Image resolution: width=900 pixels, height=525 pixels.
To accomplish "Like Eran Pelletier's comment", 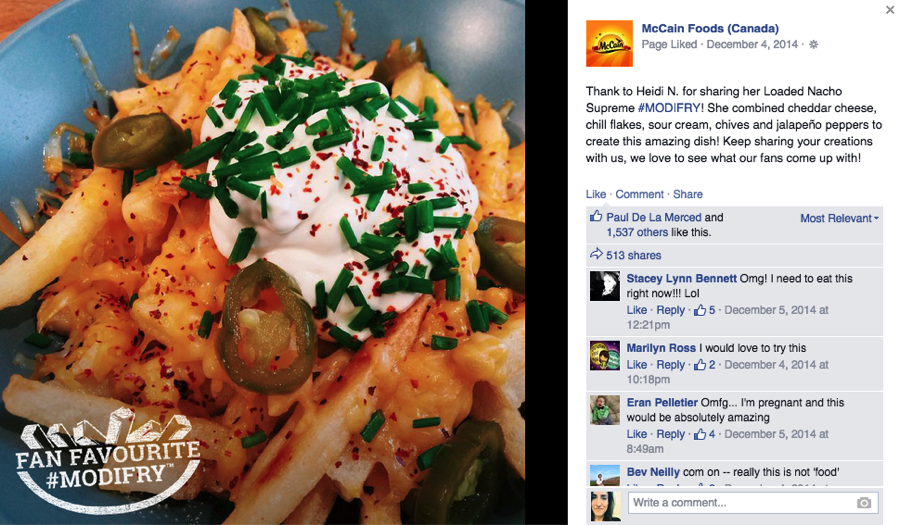I will 637,434.
